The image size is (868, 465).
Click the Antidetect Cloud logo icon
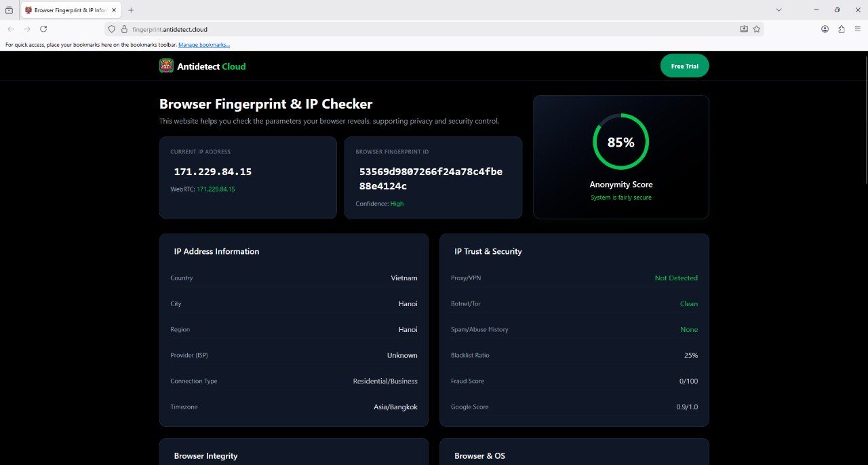coord(166,66)
